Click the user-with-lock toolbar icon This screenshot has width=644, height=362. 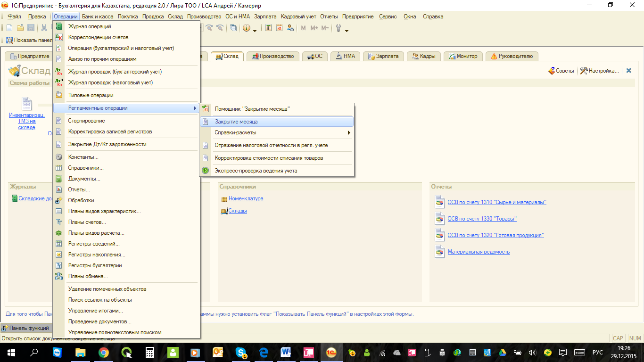click(290, 28)
